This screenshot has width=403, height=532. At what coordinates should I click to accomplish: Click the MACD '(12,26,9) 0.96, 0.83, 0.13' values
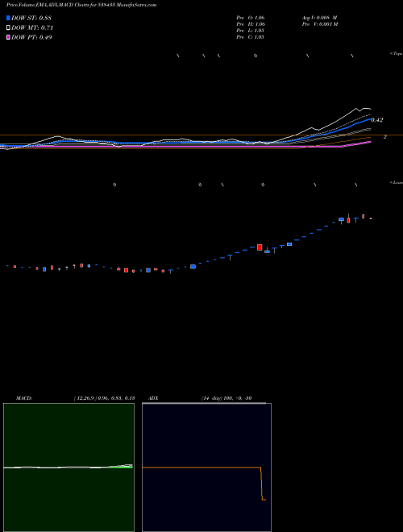click(104, 398)
